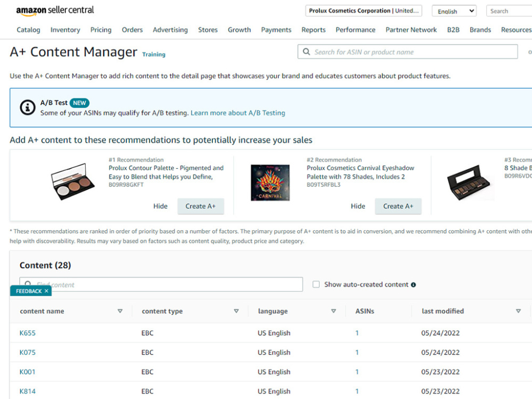This screenshot has width=532, height=399.
Task: Hide the Carnival Eyeshadow Palette recommendation
Action: click(x=358, y=206)
